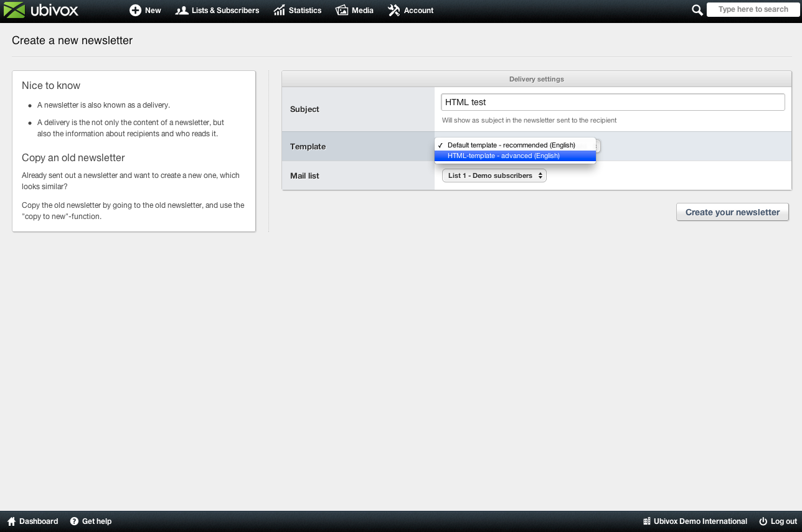Click the ubivox wordmark text
The image size is (802, 532).
pos(54,10)
